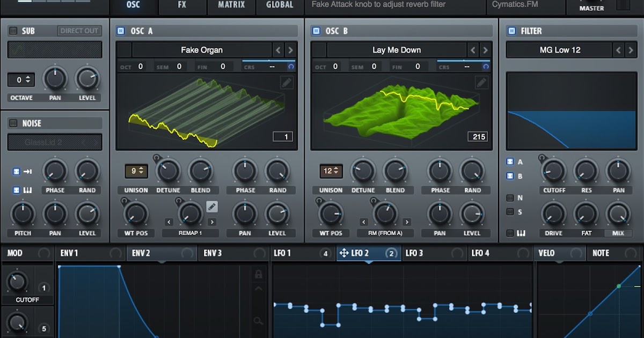Adjust the SUB octave stepper
Viewport: 644px width, 338px height.
21,80
